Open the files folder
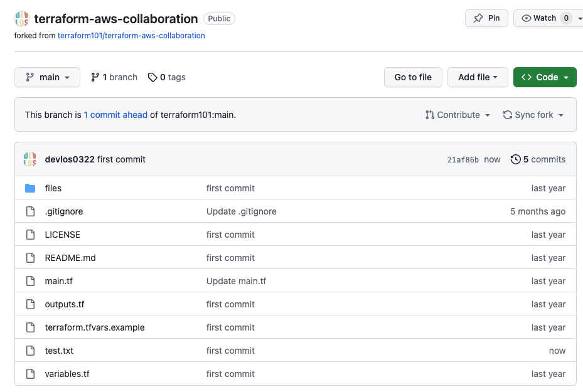This screenshot has width=583, height=392. click(53, 188)
